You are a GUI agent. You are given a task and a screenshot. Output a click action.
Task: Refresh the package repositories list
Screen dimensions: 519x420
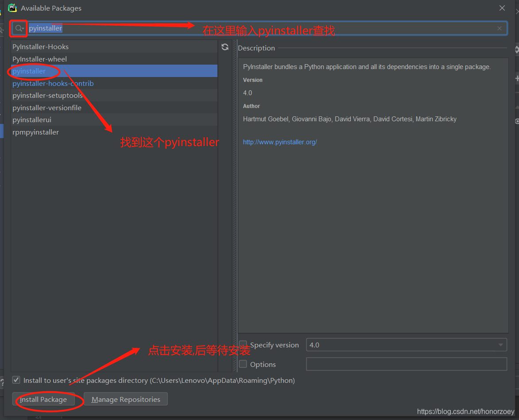(225, 46)
